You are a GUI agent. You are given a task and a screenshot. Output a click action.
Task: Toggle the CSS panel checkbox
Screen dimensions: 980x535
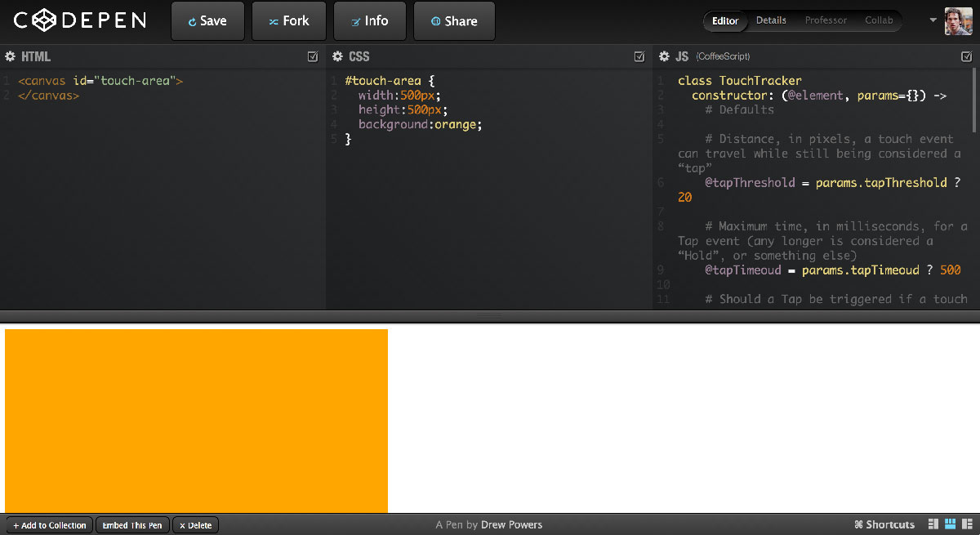coord(639,56)
